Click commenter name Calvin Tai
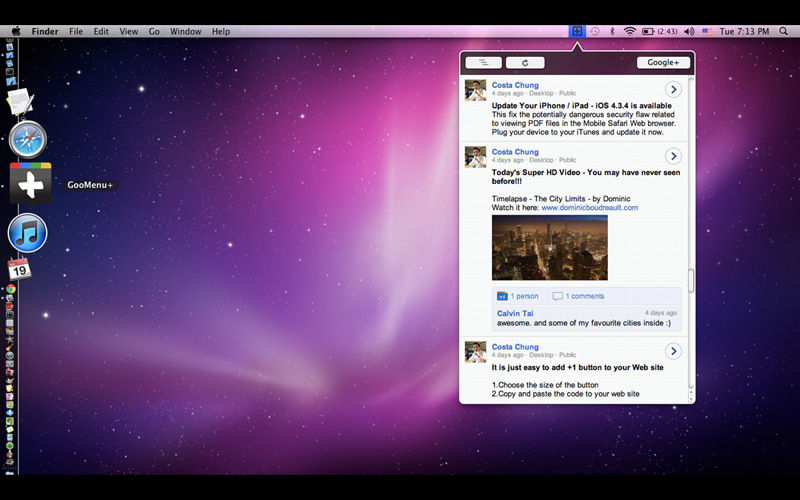This screenshot has width=800, height=500. pyautogui.click(x=515, y=313)
